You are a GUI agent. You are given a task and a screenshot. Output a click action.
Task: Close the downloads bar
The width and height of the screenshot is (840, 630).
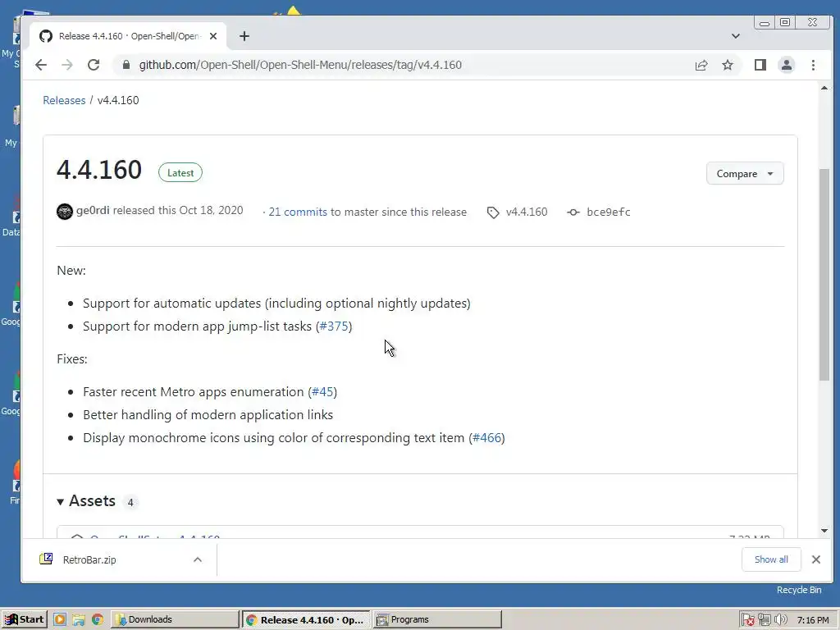[816, 559]
